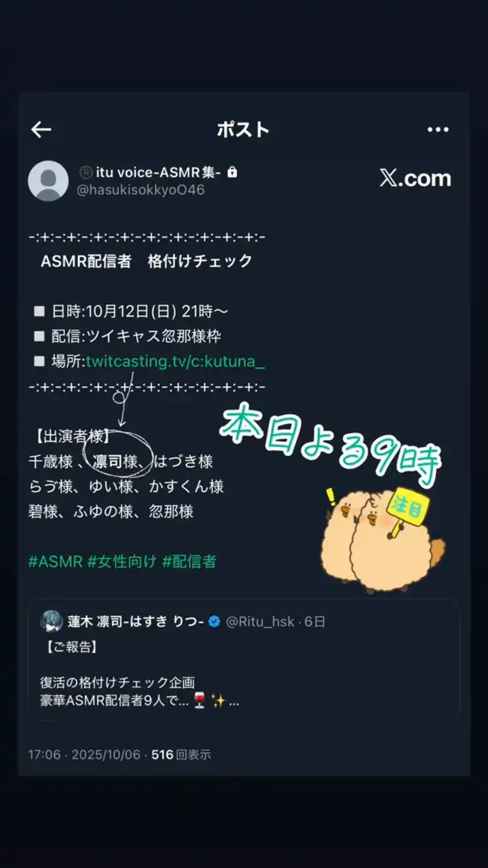Image resolution: width=488 pixels, height=868 pixels.
Task: Tap the @Ritu_hsk handle in quote
Action: point(259,622)
